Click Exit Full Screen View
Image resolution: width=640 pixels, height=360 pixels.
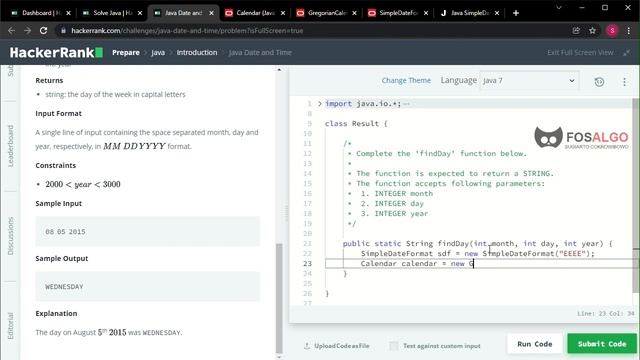pyautogui.click(x=580, y=52)
